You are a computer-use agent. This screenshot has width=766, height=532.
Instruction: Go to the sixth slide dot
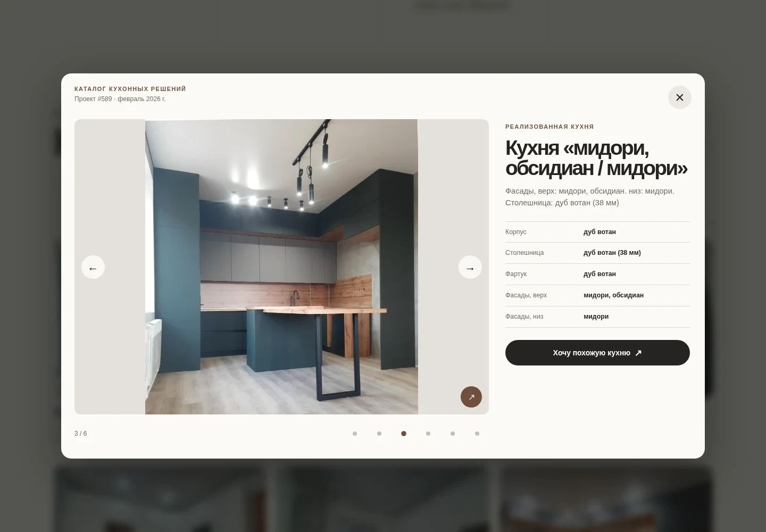pos(477,434)
